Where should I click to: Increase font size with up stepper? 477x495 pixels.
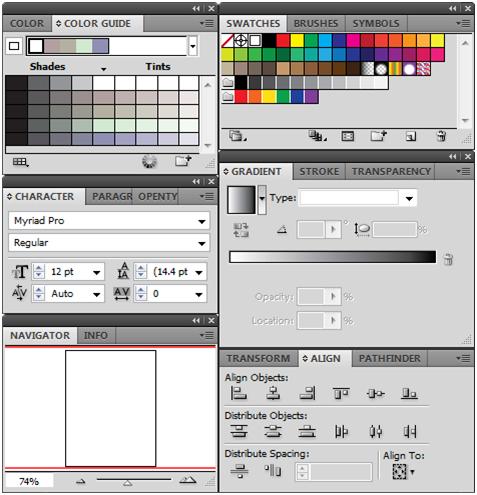pyautogui.click(x=39, y=268)
